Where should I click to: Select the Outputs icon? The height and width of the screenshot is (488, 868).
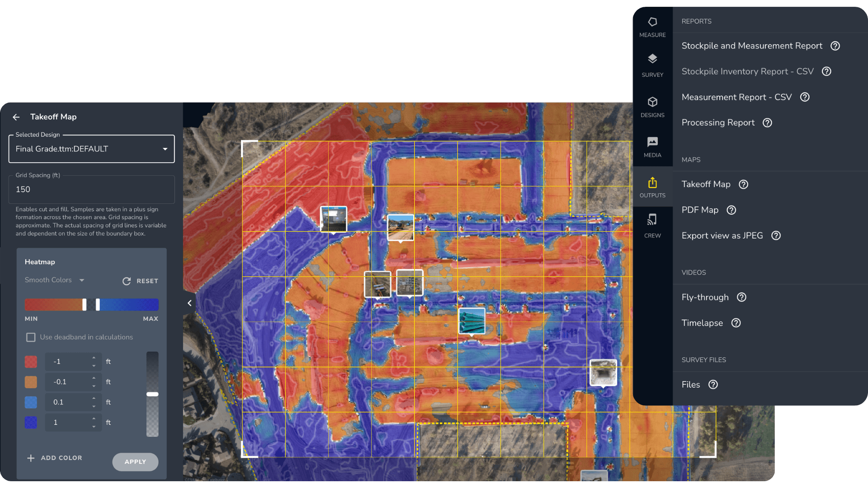coord(652,185)
